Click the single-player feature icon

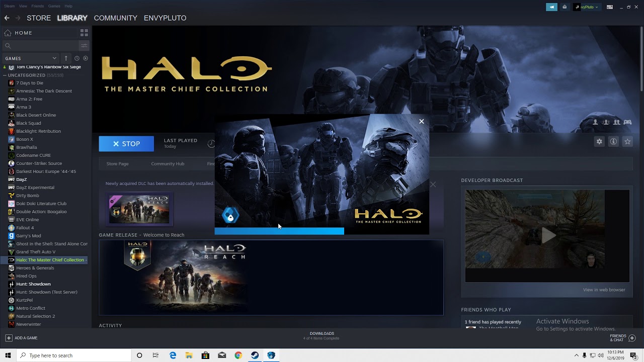click(596, 122)
